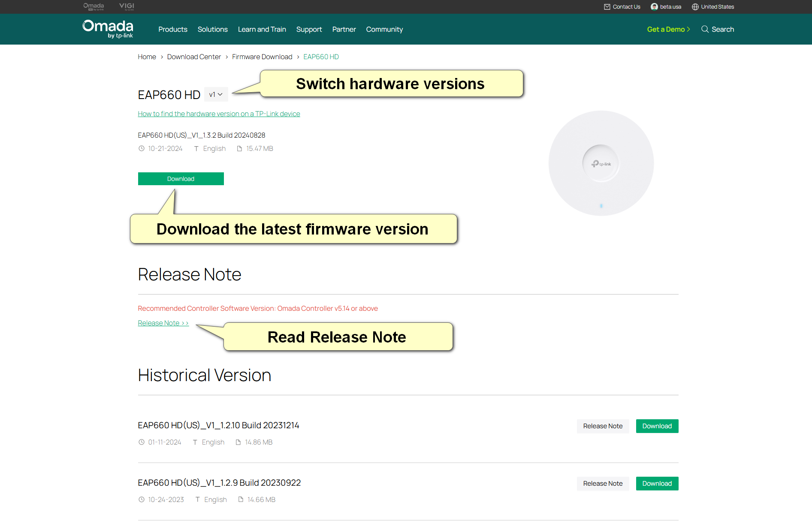
Task: Click the Omada by tp-link logo
Action: point(108,29)
